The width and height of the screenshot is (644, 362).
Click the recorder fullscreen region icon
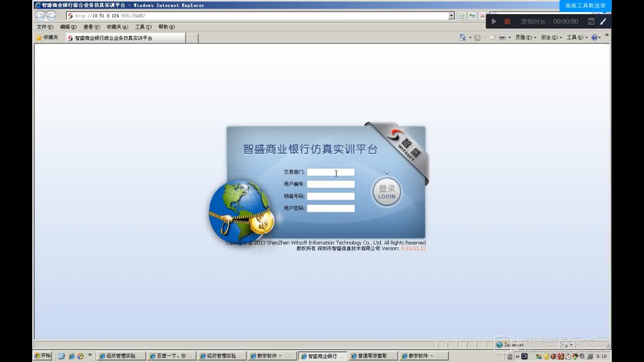591,22
